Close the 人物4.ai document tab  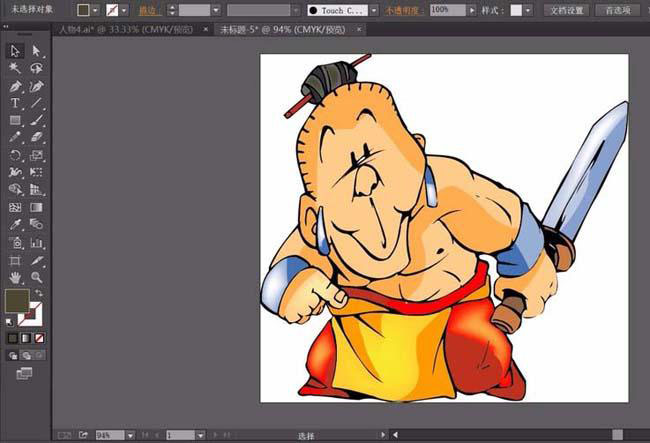[206, 29]
